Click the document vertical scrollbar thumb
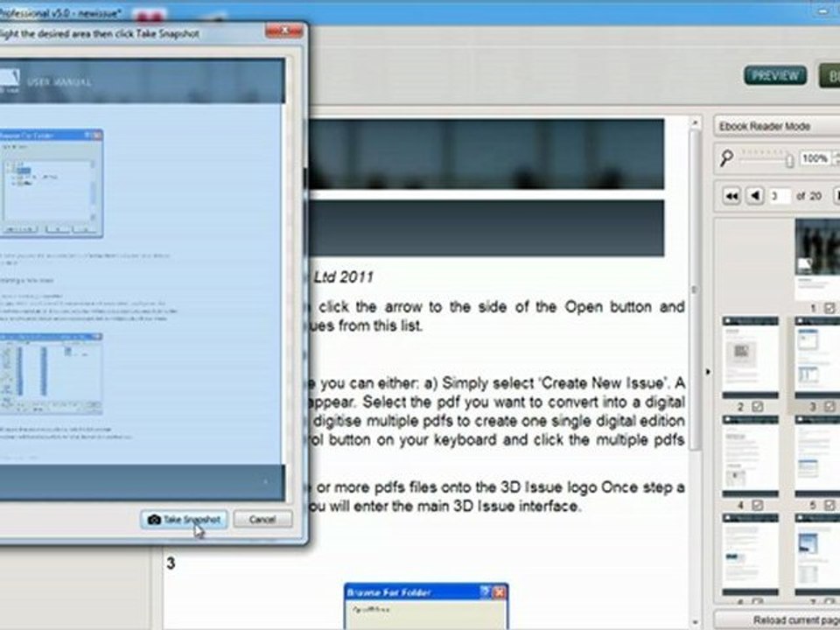 [x=695, y=290]
